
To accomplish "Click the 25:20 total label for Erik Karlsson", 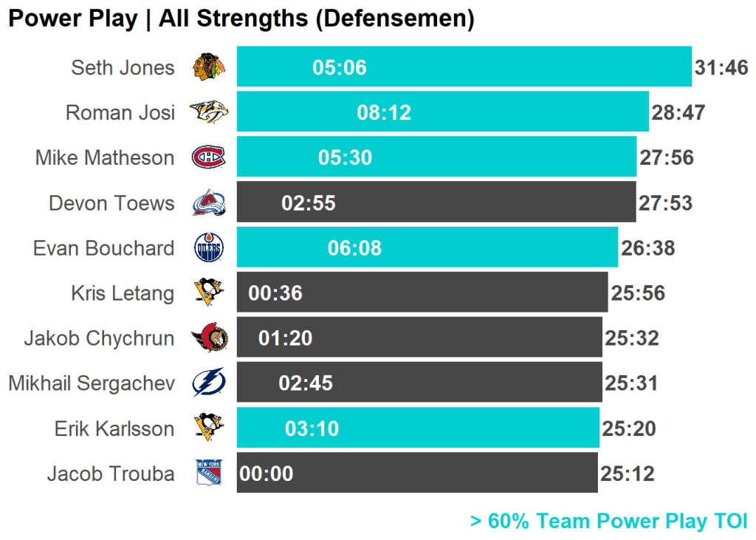I will pos(628,428).
